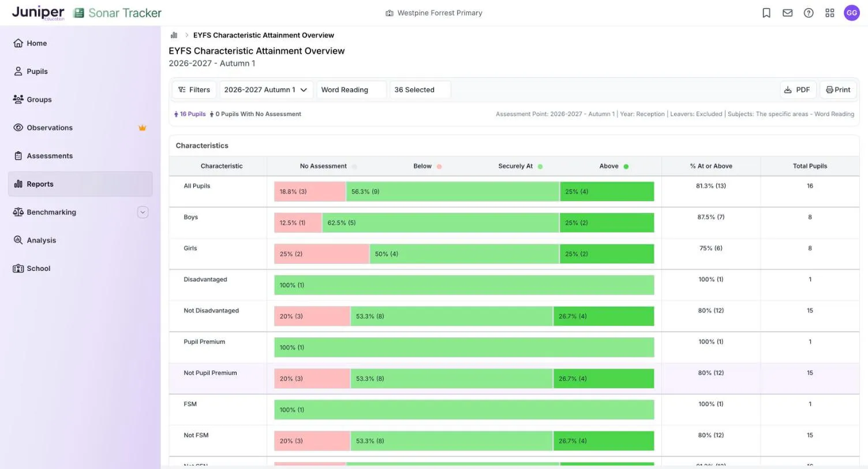This screenshot has height=469, width=868.
Task: Open School in the sidebar
Action: tap(80, 269)
